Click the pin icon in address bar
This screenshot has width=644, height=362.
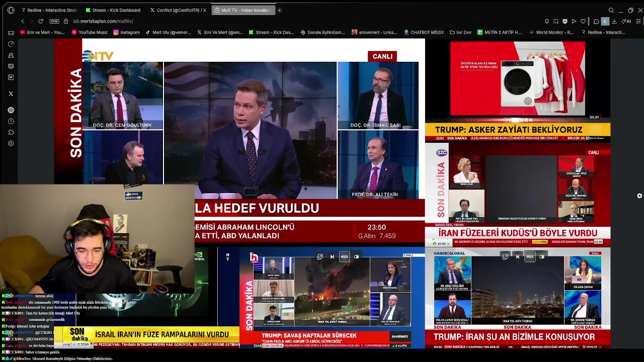[x=547, y=21]
